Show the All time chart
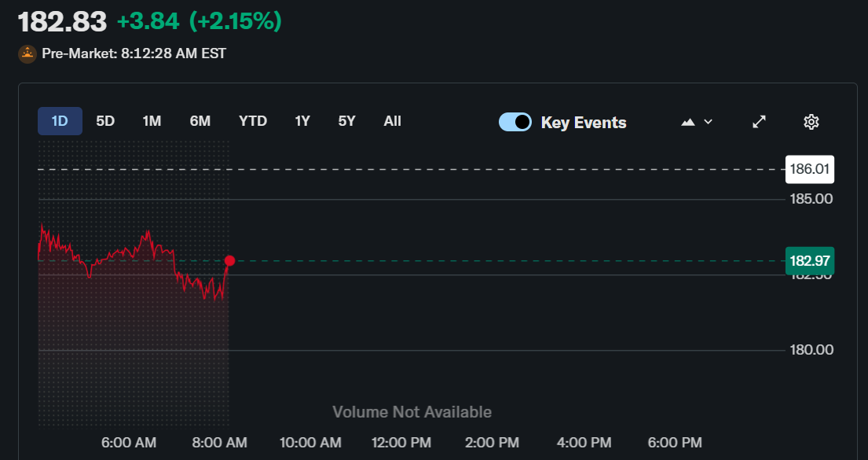The height and width of the screenshot is (460, 868). tap(392, 121)
